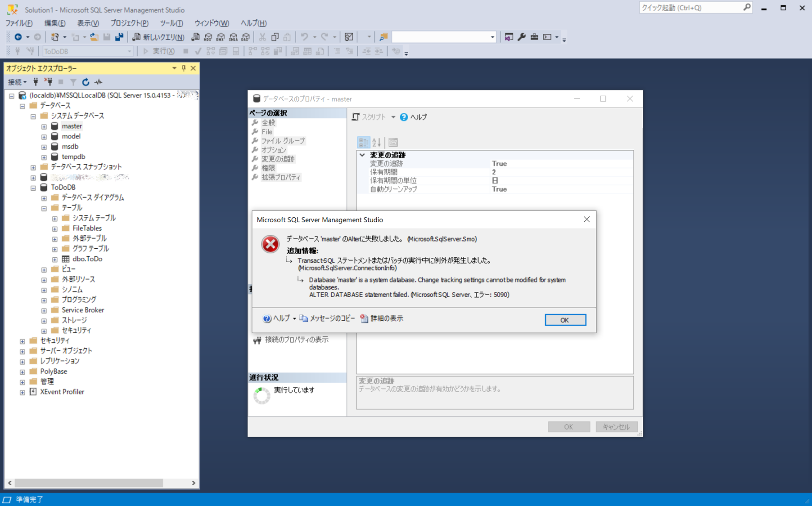This screenshot has height=506, width=812.
Task: Click the Save All toolbar icon
Action: coord(119,37)
